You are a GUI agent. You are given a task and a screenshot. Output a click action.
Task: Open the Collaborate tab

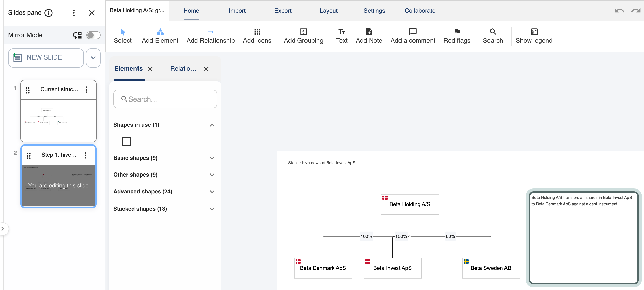click(420, 11)
